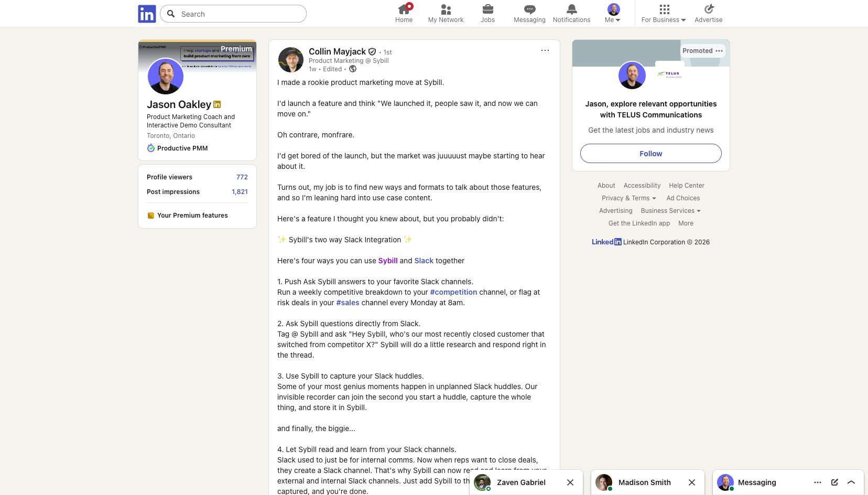Image resolution: width=868 pixels, height=495 pixels.
Task: Click the Slack mention link in post
Action: [424, 261]
